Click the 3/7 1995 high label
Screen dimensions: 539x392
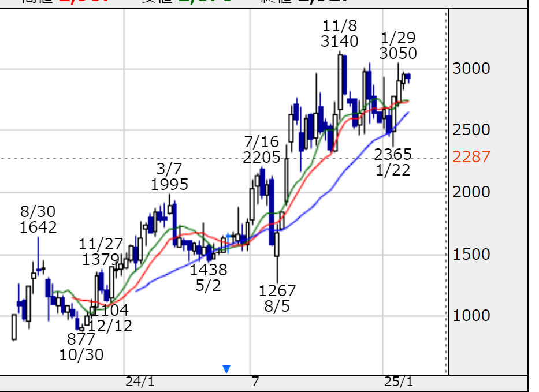(x=169, y=177)
